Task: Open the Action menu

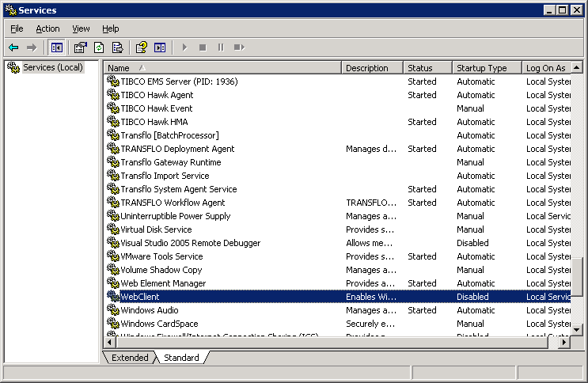Action: click(47, 28)
